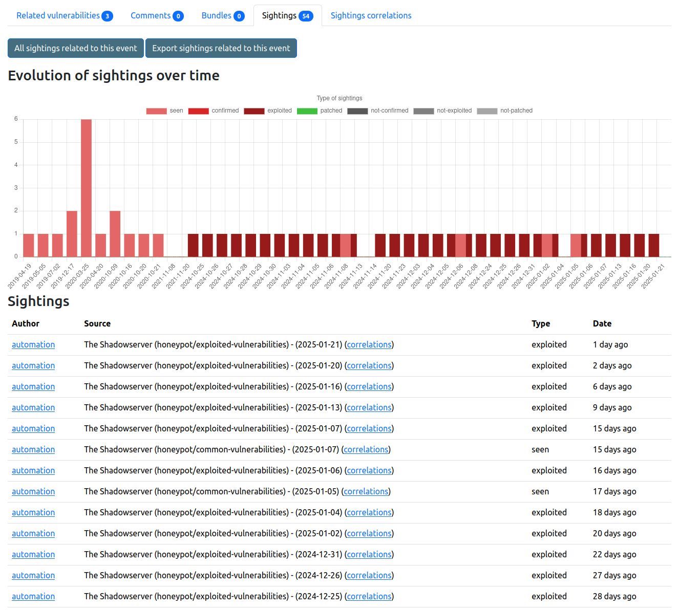
Task: Toggle the 'not-exploited' legend swatch
Action: coord(423,111)
